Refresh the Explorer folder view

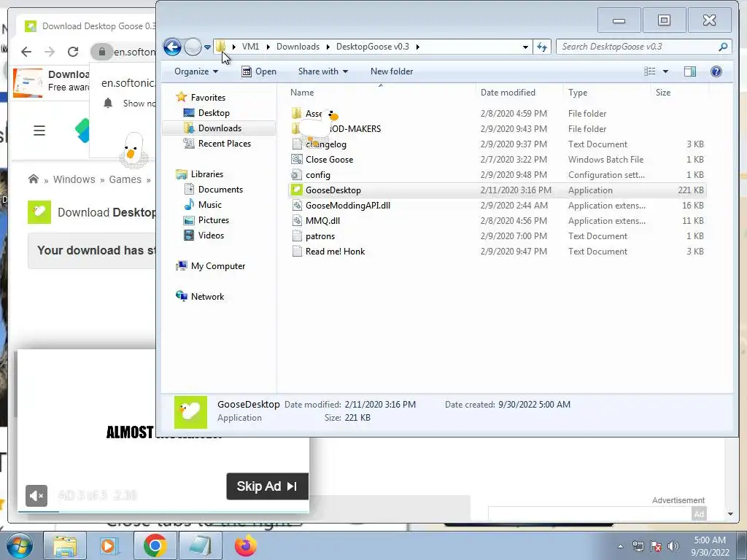tap(542, 47)
